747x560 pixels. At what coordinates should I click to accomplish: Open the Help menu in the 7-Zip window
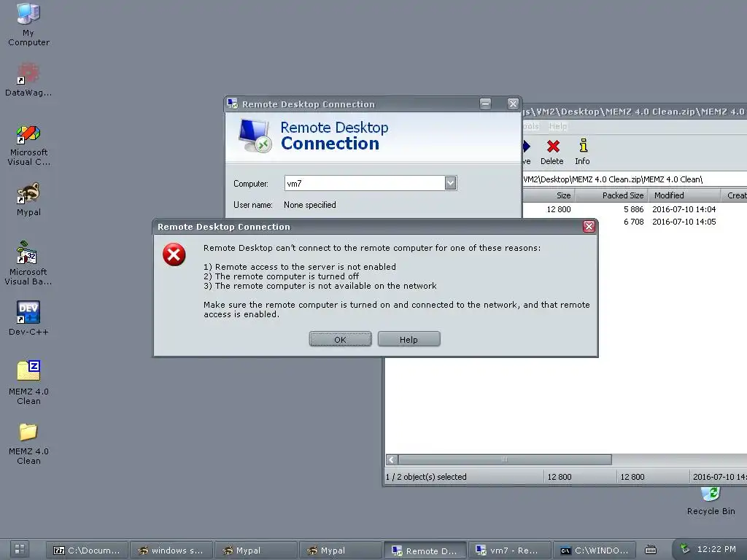tap(558, 126)
